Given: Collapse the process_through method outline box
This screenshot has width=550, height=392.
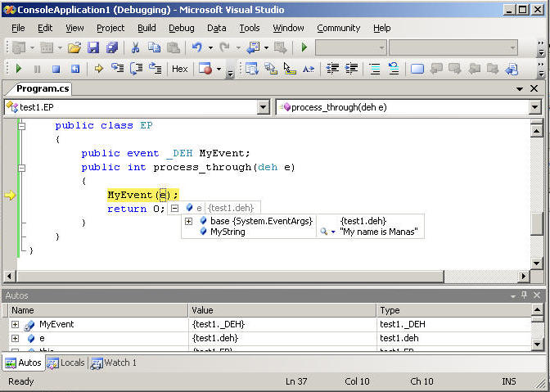Looking at the screenshot, I should 22,168.
